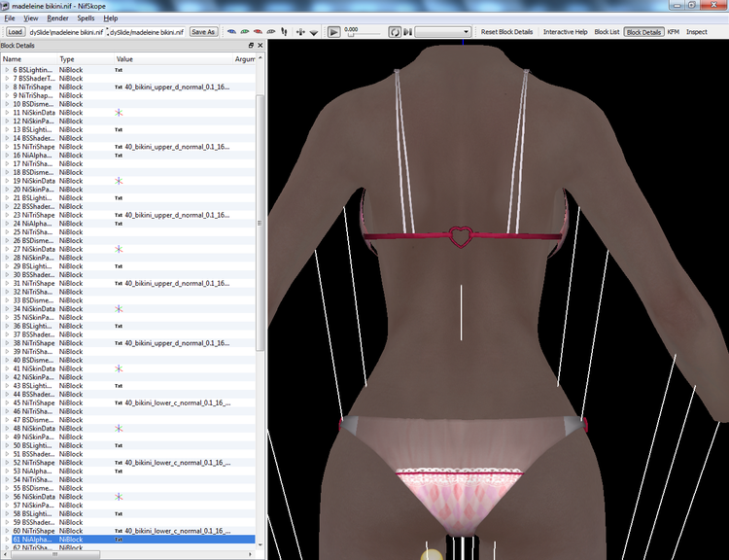Open the Spells menu
The width and height of the screenshot is (729, 560).
(86, 18)
